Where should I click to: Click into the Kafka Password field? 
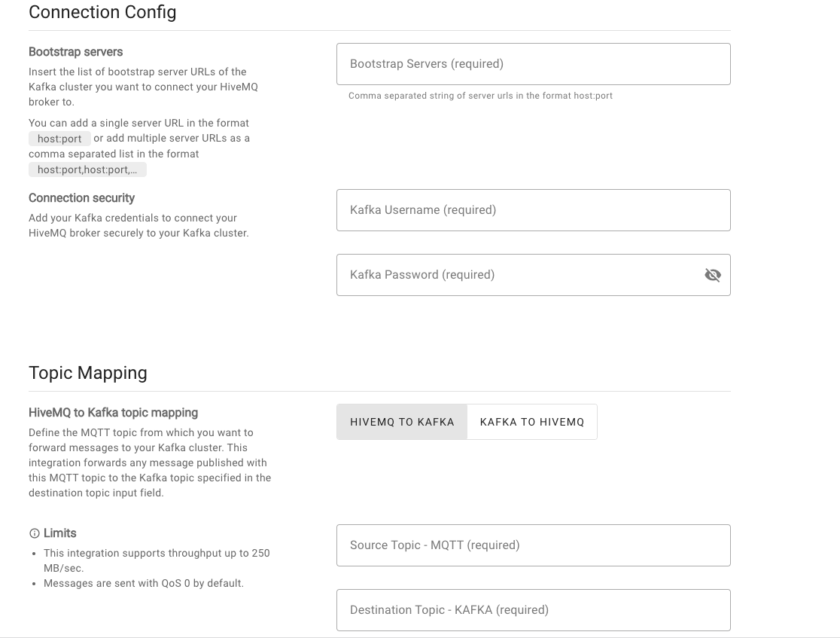click(x=534, y=275)
